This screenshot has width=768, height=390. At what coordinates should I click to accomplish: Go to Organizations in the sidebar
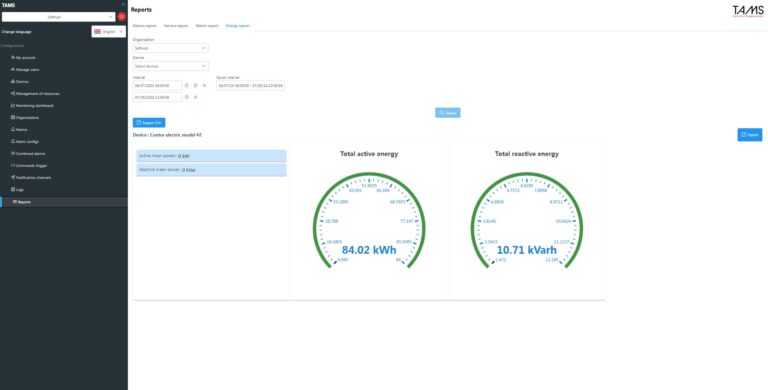tap(27, 118)
